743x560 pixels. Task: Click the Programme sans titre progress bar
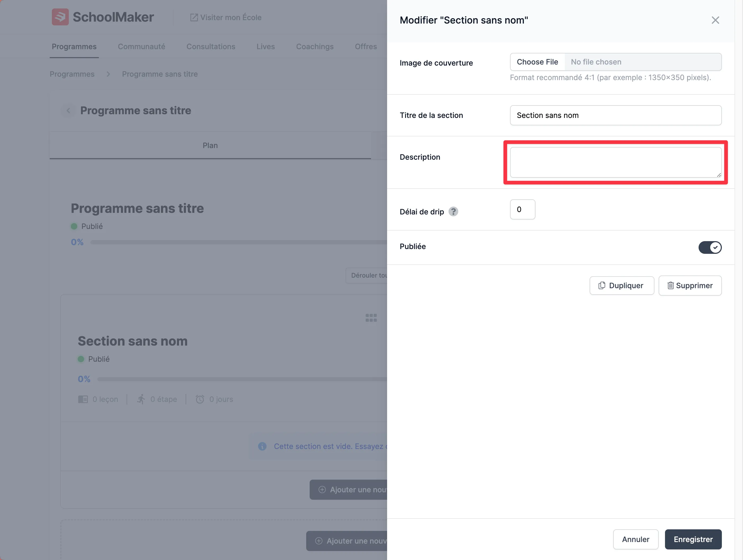[x=239, y=242]
